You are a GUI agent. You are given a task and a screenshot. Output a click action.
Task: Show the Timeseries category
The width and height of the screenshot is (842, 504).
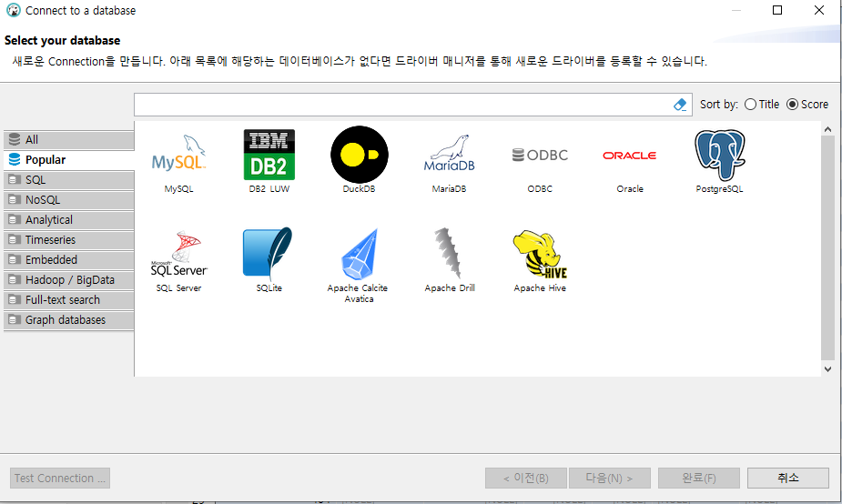pos(69,239)
